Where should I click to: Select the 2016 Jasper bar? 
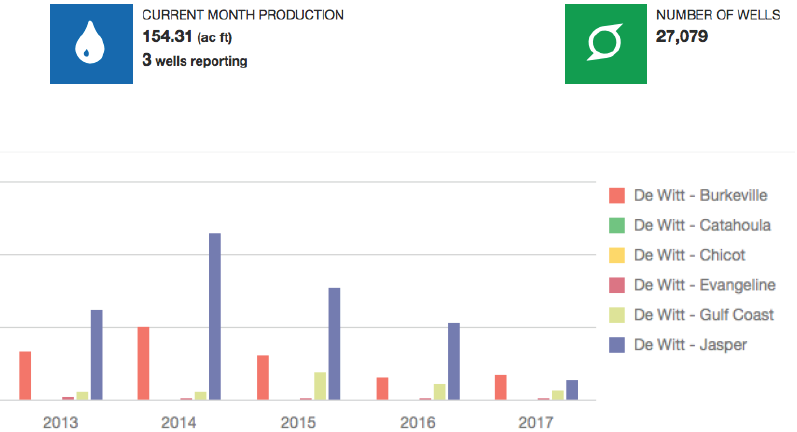coord(453,361)
